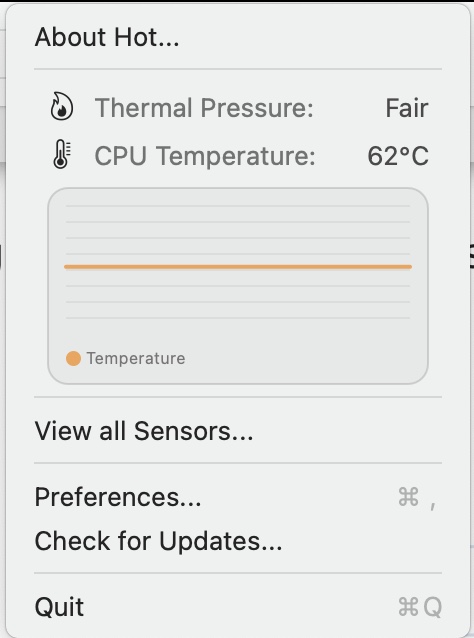
Task: Click the top gridline of the chart
Action: 238,206
